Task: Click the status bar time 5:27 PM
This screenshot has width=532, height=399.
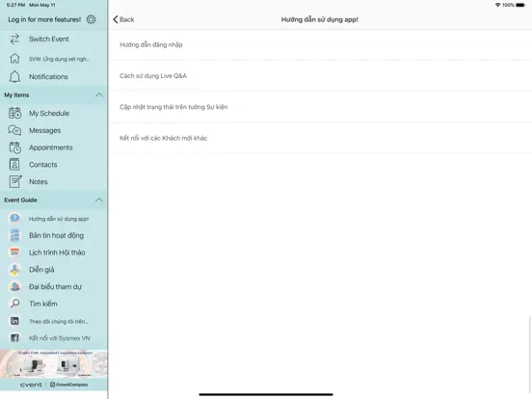Action: coord(16,5)
